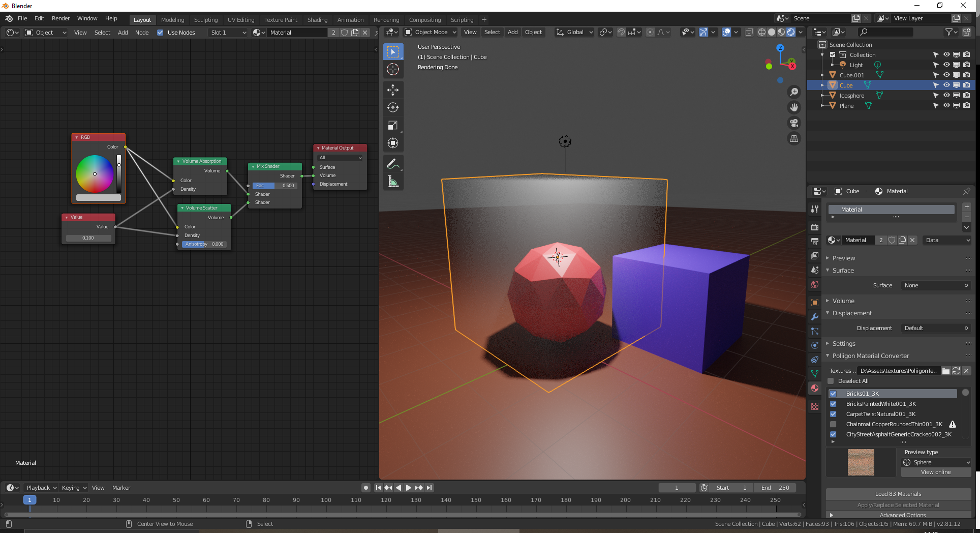Click the Load 83 Materials button
This screenshot has width=980, height=533.
point(898,493)
